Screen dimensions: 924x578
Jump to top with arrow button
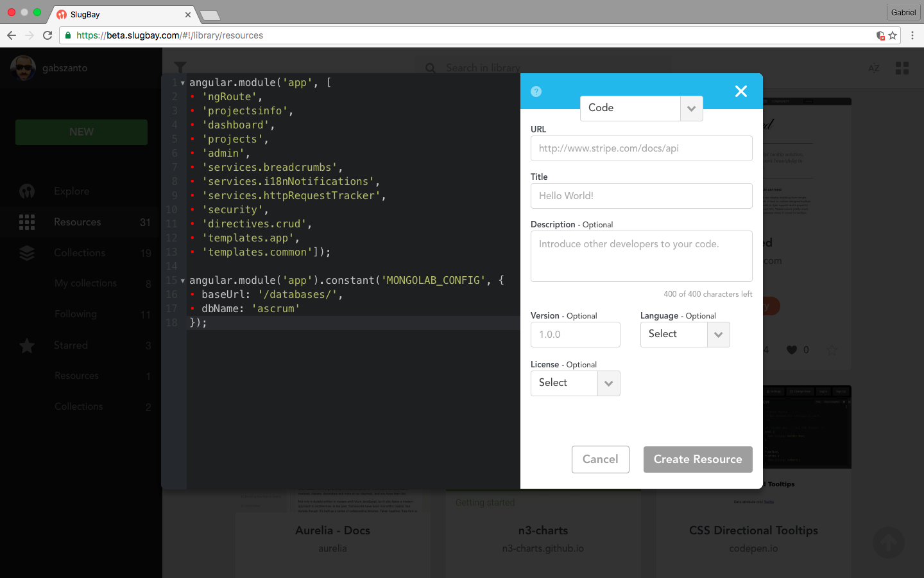click(x=889, y=543)
